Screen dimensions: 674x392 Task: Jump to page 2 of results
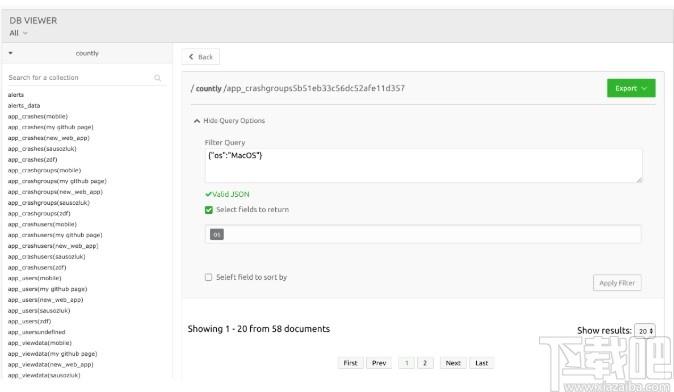[425, 363]
